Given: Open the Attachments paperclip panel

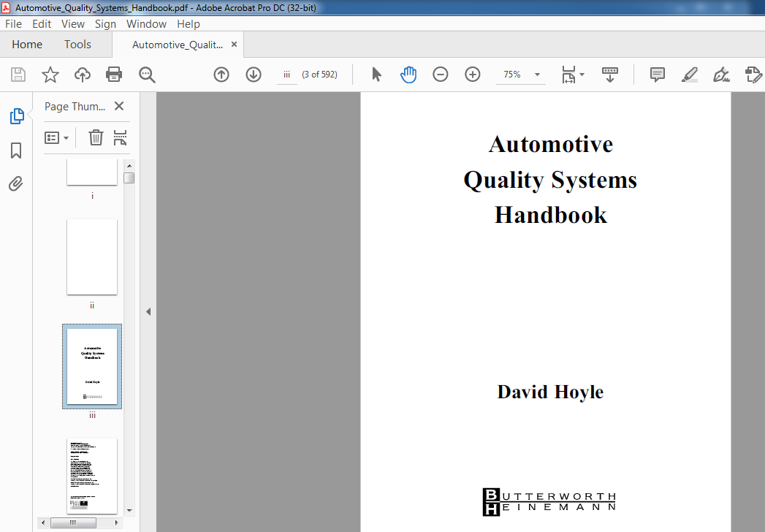Looking at the screenshot, I should pos(15,183).
